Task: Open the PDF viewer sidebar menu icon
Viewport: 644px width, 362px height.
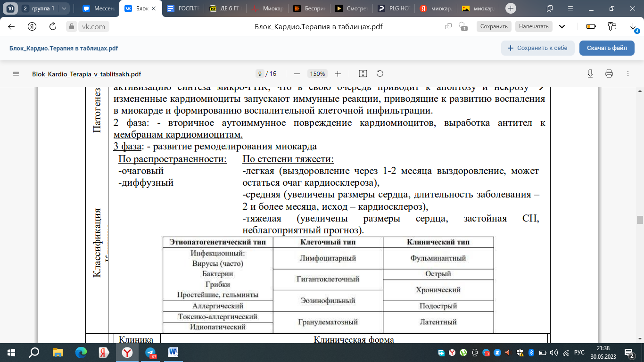Action: tap(16, 74)
